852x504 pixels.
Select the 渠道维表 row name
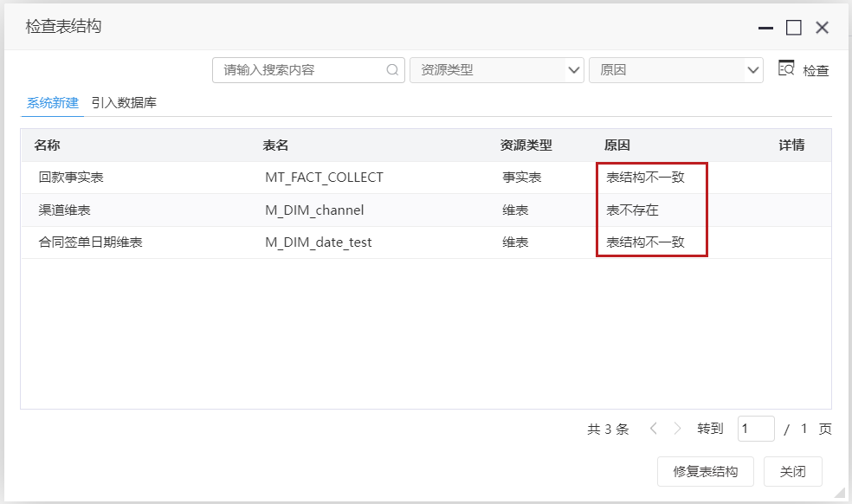[65, 210]
